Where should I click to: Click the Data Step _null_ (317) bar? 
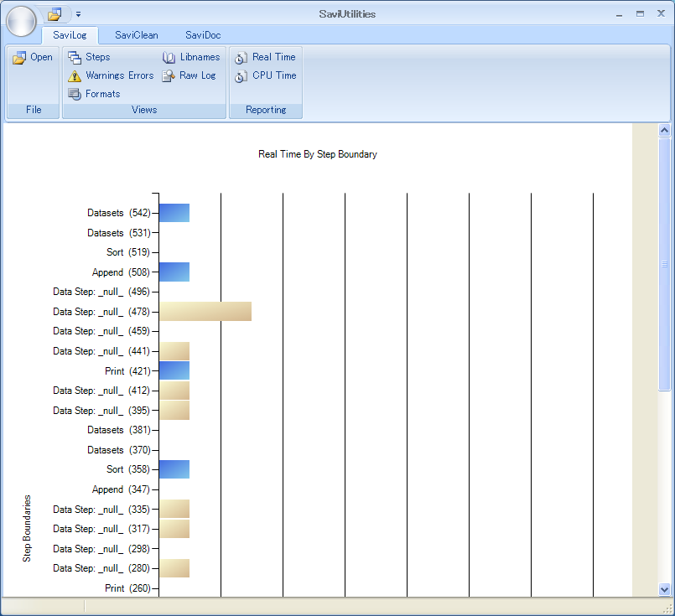pyautogui.click(x=174, y=529)
